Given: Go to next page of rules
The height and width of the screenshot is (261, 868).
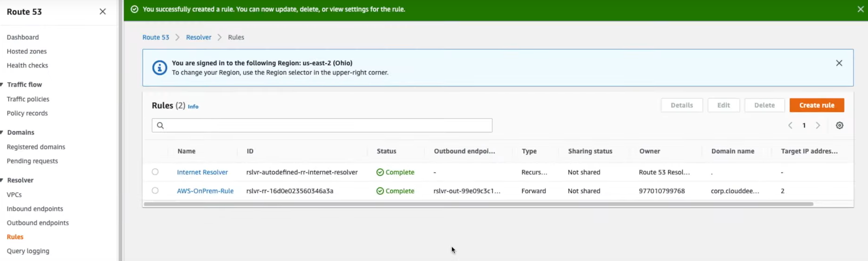Looking at the screenshot, I should pos(818,126).
